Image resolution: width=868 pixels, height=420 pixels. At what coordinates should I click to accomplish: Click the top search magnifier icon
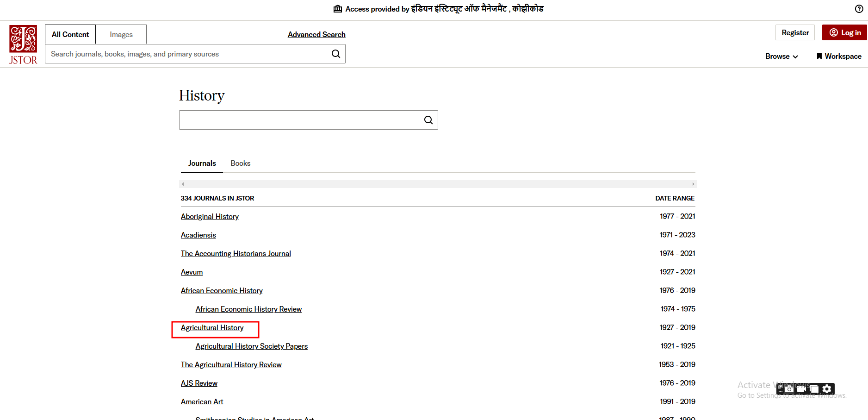tap(336, 54)
